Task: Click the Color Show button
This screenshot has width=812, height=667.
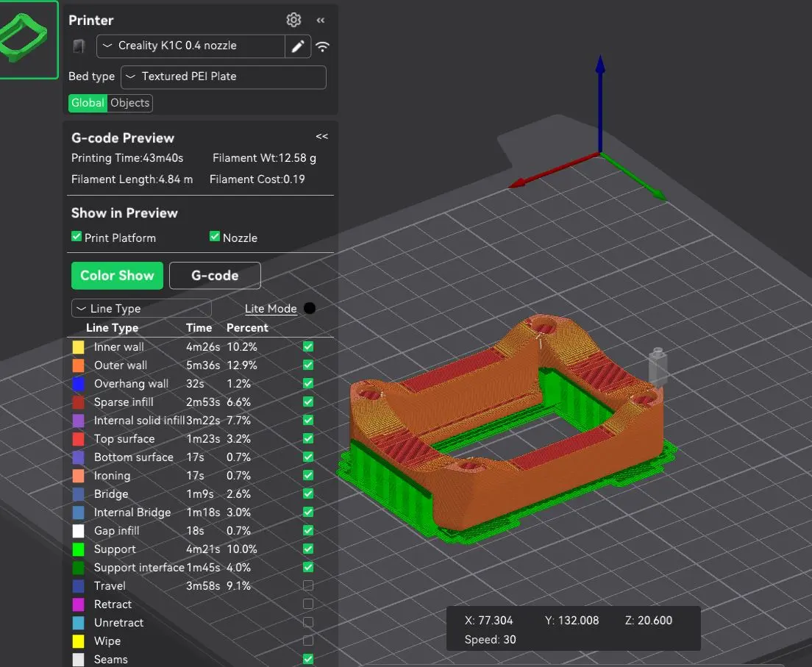Action: [117, 276]
